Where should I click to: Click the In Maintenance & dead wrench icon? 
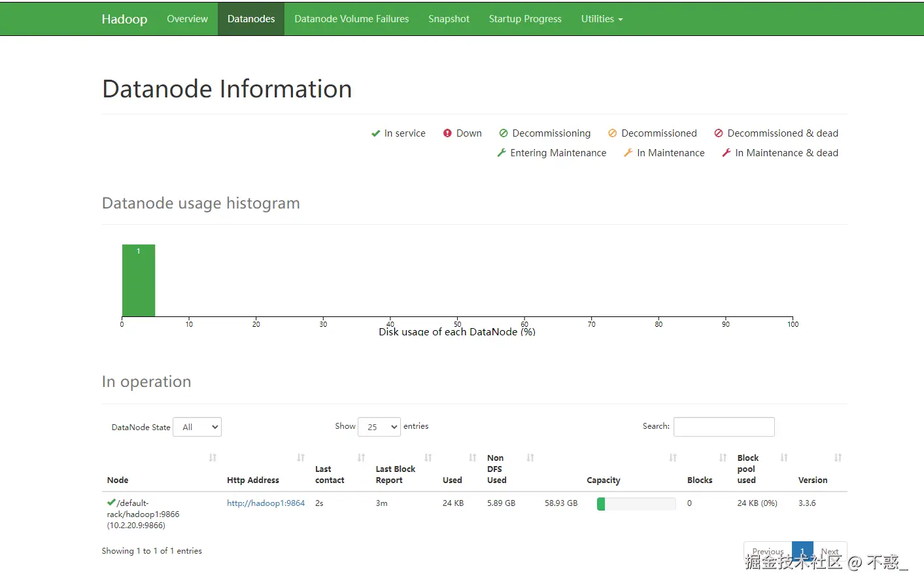click(x=727, y=153)
